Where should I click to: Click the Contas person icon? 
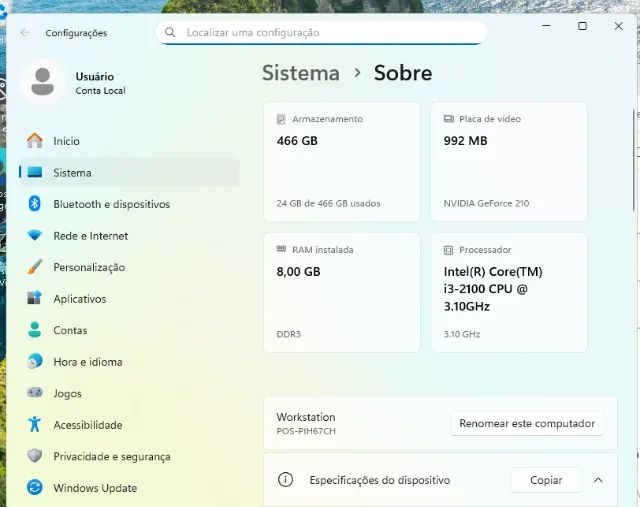[x=35, y=330]
